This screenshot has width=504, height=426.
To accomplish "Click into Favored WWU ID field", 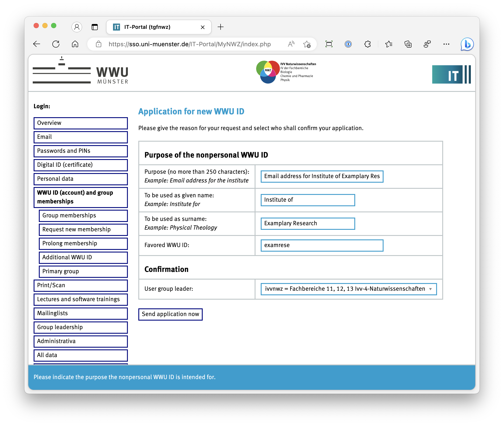I will (322, 245).
